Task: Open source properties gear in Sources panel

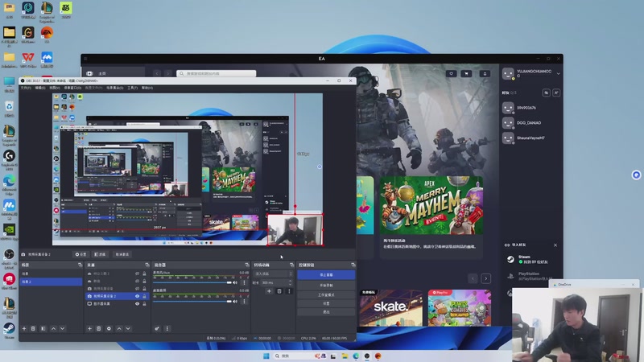Action: click(109, 329)
